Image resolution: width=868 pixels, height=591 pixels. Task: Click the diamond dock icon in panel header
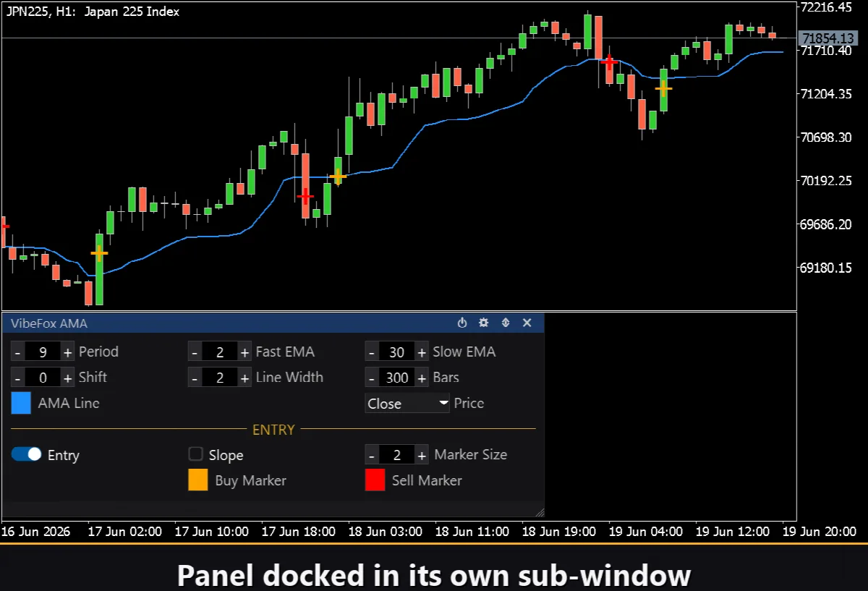click(x=506, y=323)
